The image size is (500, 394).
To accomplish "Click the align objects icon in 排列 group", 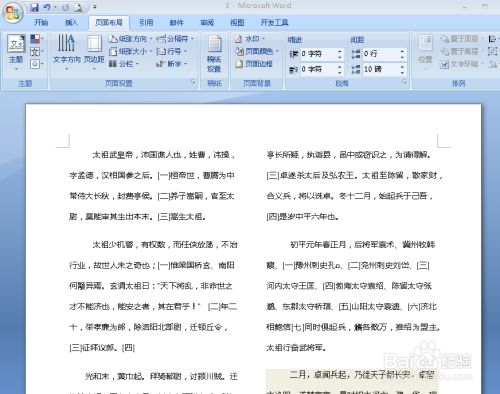I will 493,39.
